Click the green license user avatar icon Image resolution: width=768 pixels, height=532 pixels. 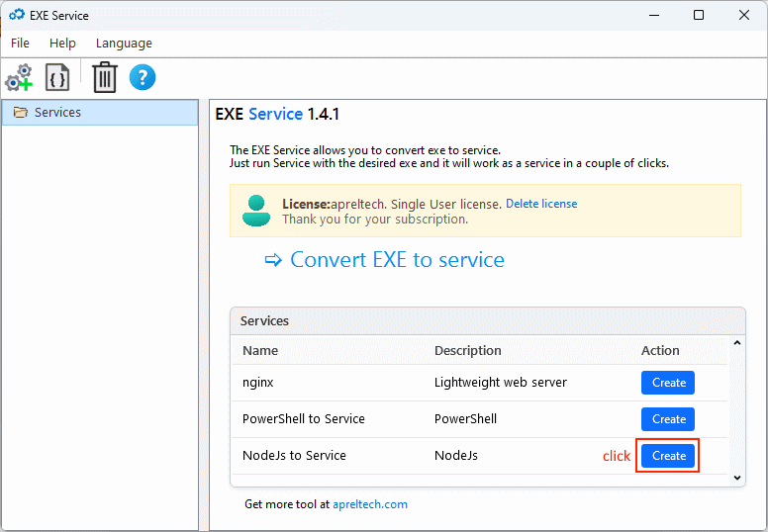pos(256,211)
